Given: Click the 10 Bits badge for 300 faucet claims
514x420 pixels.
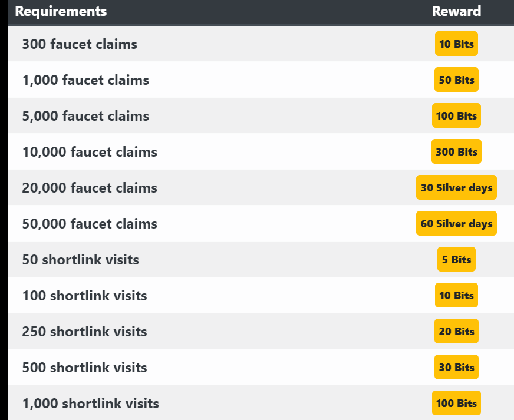Looking at the screenshot, I should pos(456,44).
